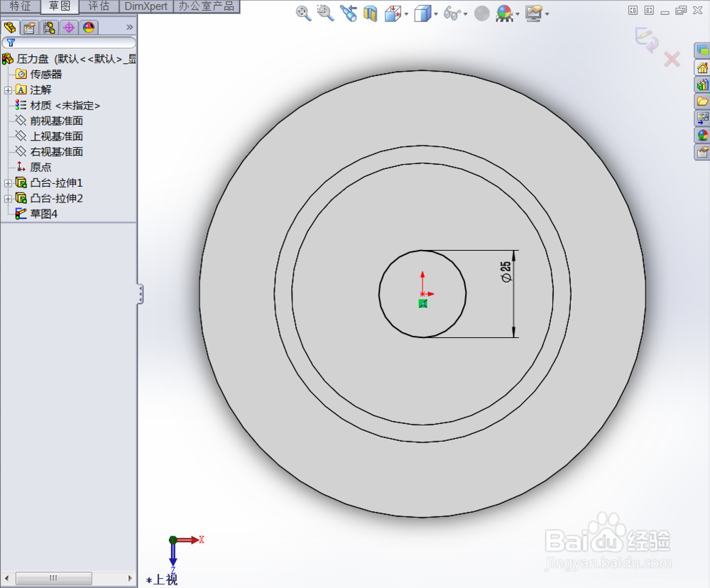Open the DisplayManager tab icon
The image size is (710, 588).
pyautogui.click(x=89, y=28)
